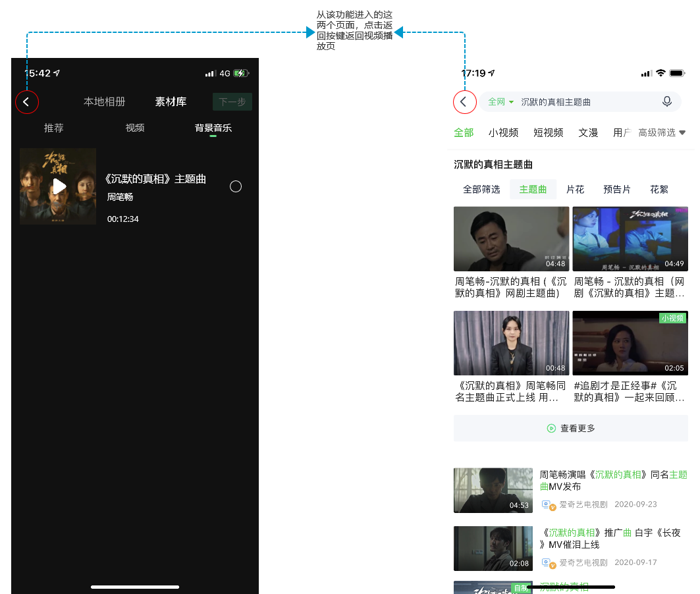700x594 pixels.
Task: Open the 周笔畅-沉默的真相 MV thumbnail
Action: pyautogui.click(x=511, y=238)
